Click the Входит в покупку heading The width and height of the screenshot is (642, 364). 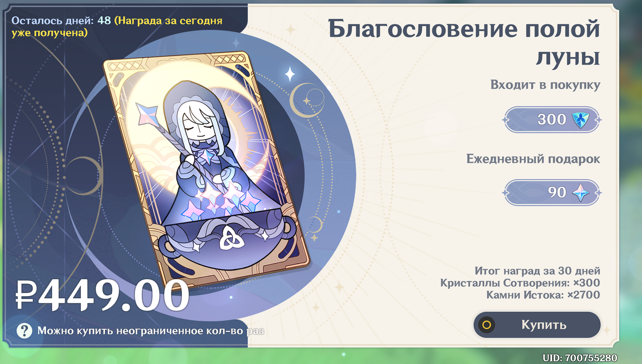545,85
